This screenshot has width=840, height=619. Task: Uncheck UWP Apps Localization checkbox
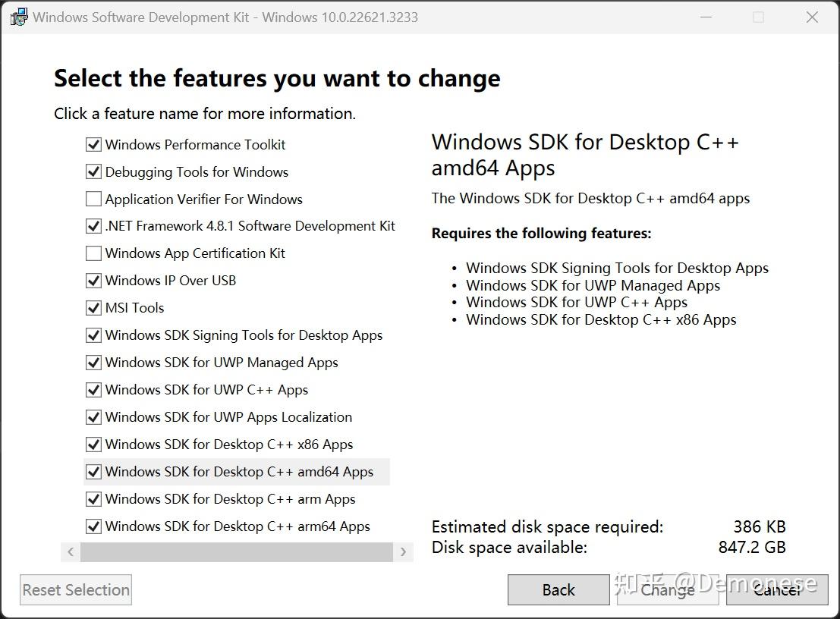(x=93, y=417)
